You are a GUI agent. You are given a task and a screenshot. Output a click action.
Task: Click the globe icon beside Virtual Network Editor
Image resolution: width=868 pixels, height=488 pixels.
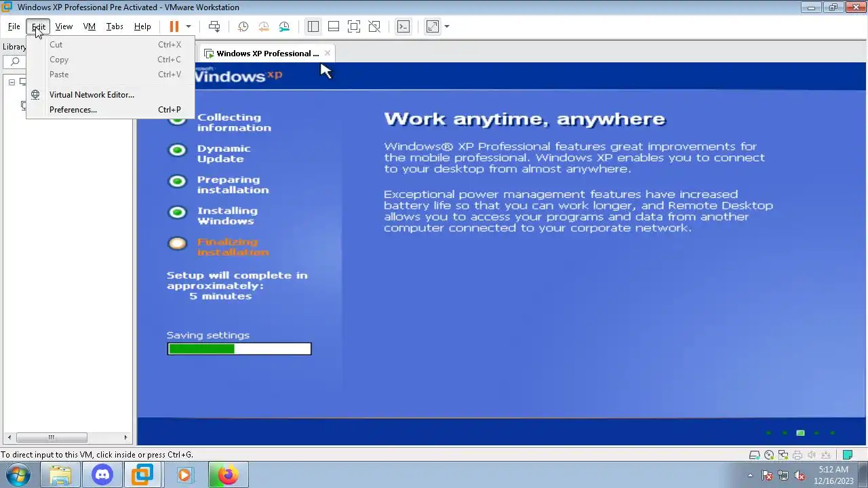tap(35, 95)
